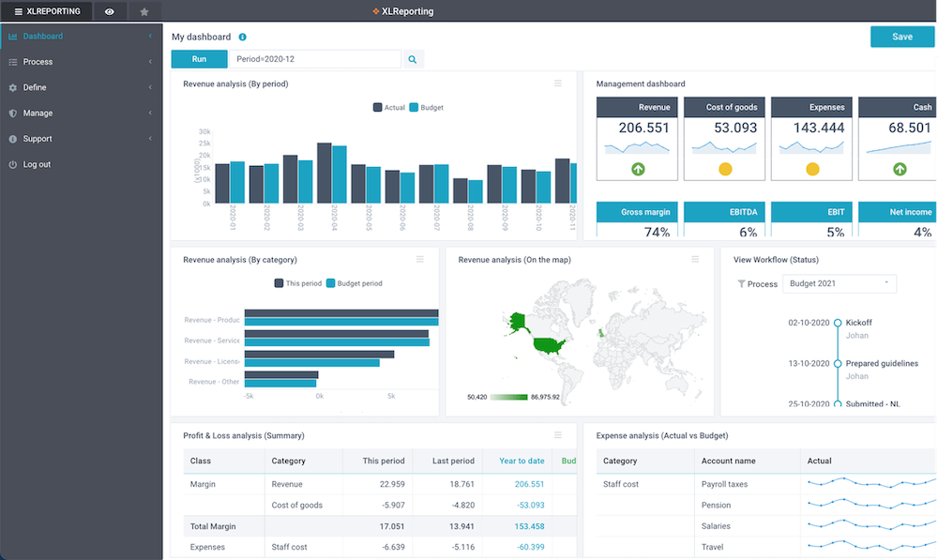The image size is (938, 560).
Task: Toggle This period series in category legend
Action: click(298, 283)
